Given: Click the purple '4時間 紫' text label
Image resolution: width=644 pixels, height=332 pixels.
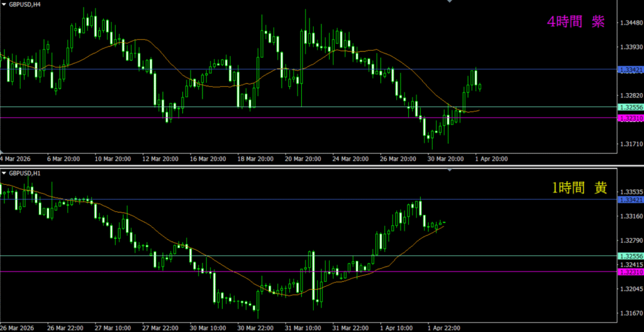Looking at the screenshot, I should pyautogui.click(x=575, y=21).
